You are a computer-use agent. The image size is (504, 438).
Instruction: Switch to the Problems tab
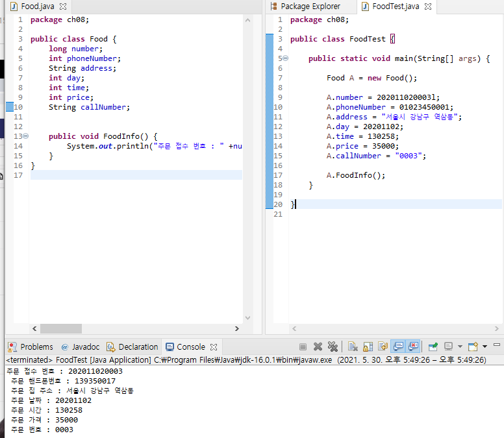(31, 347)
